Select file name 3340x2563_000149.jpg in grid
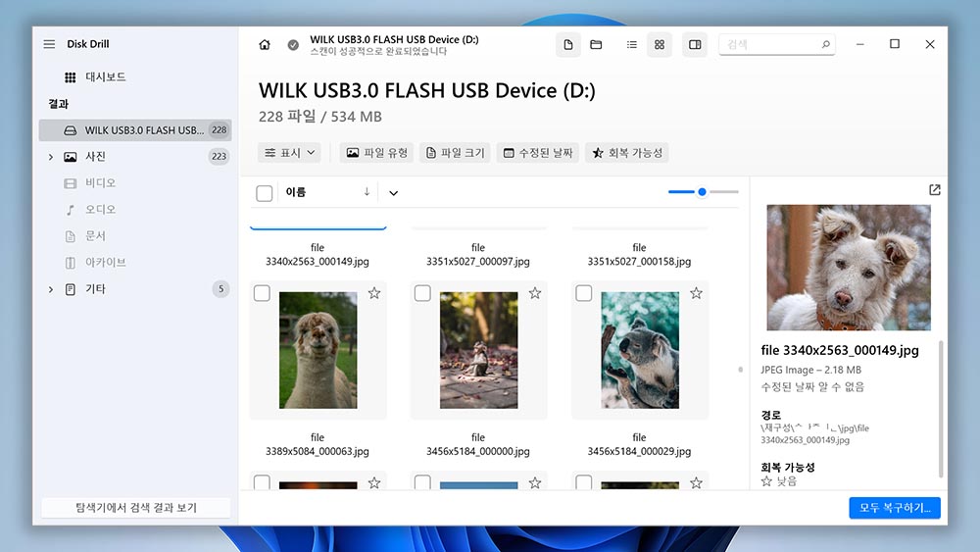Image resolution: width=980 pixels, height=552 pixels. coord(318,255)
